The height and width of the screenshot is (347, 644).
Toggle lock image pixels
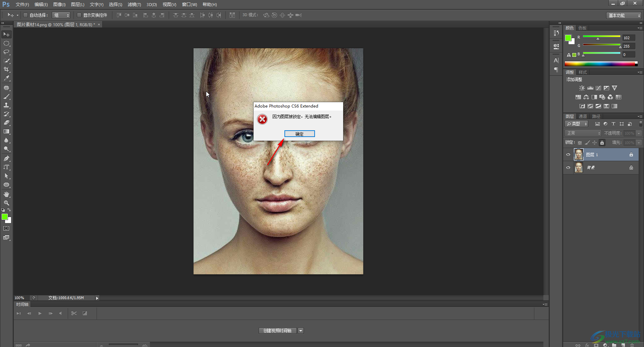(587, 143)
